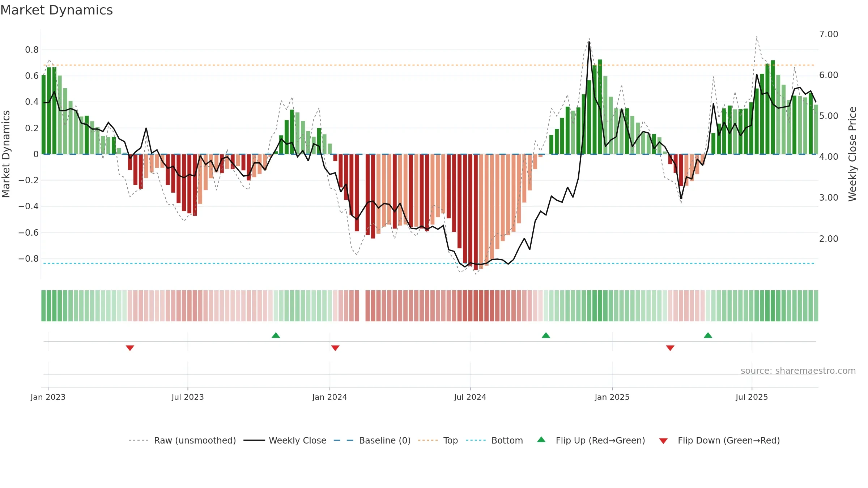Click the 2.00 price tick label

click(x=829, y=239)
